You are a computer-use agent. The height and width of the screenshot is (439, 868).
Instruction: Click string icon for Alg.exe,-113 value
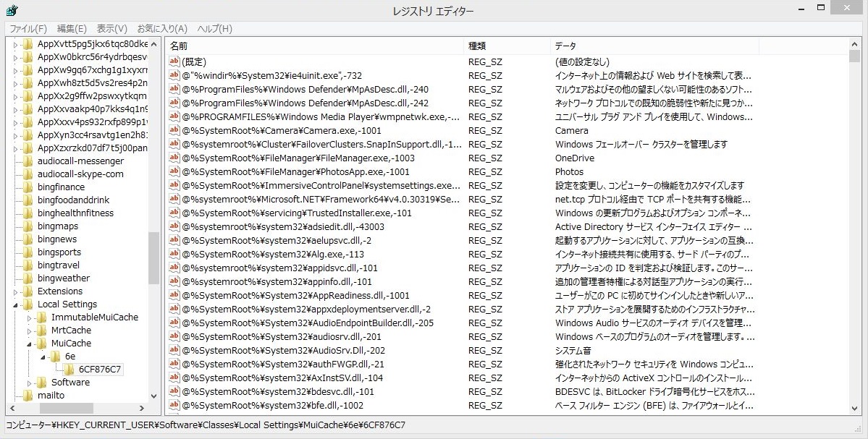[174, 255]
